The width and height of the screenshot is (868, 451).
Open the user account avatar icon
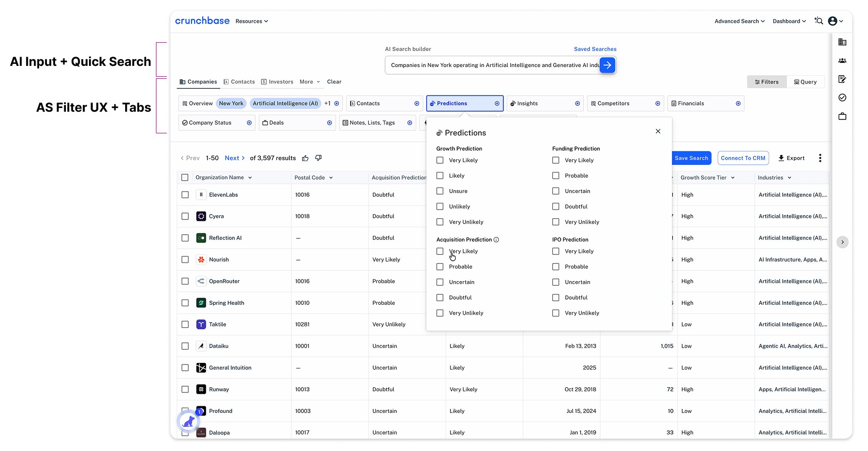pos(832,21)
